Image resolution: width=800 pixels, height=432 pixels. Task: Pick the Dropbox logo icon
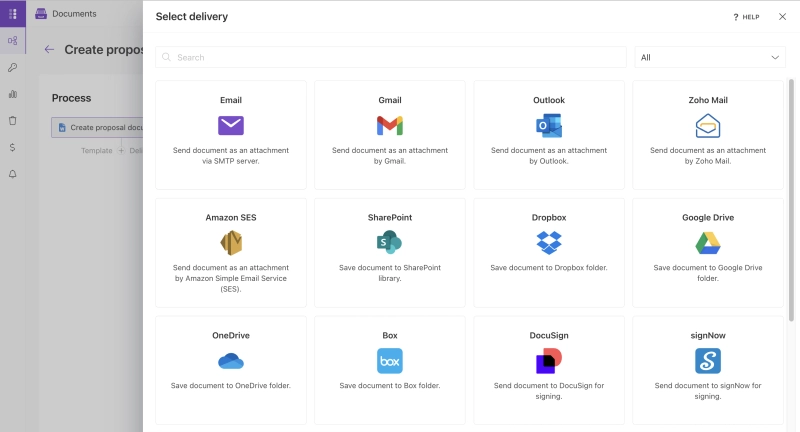coord(549,243)
